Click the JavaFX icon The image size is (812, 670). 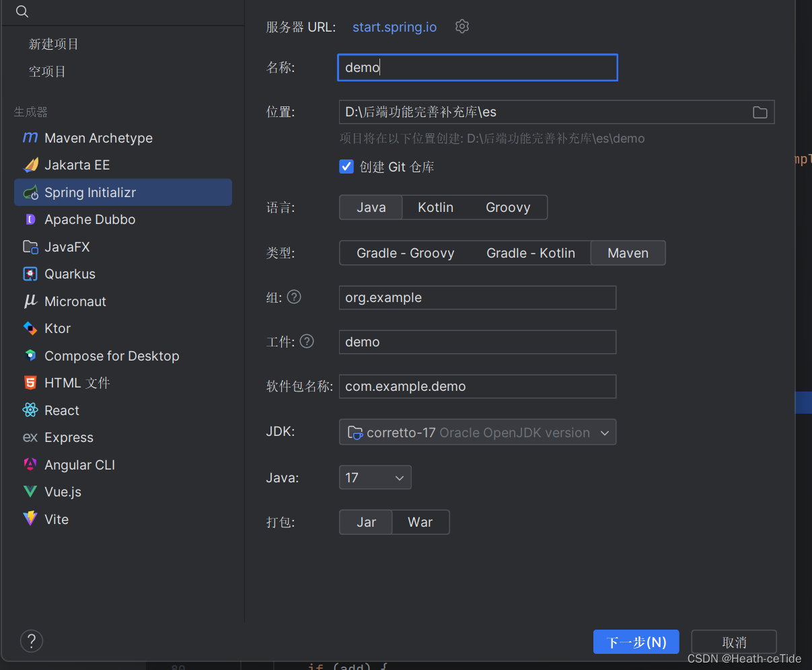point(30,247)
